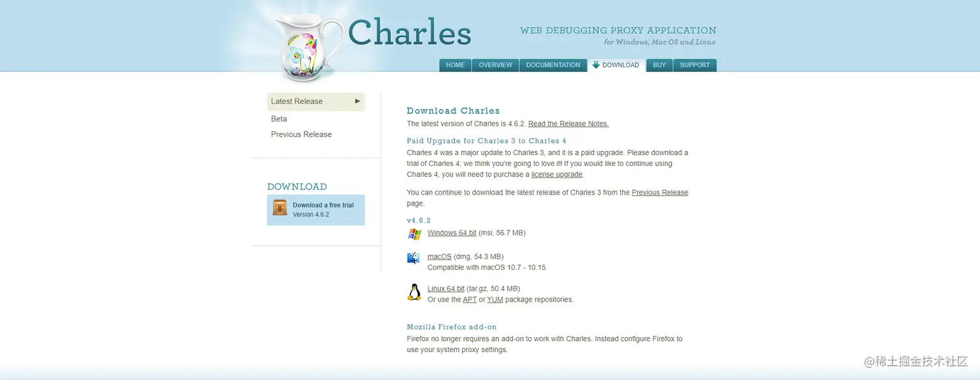Select the DOWNLOAD tab
Screen dimensions: 980x380
[x=616, y=65]
